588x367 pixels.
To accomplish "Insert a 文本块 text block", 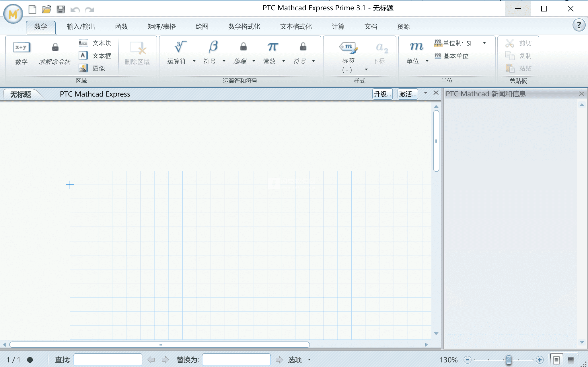I will coord(95,43).
